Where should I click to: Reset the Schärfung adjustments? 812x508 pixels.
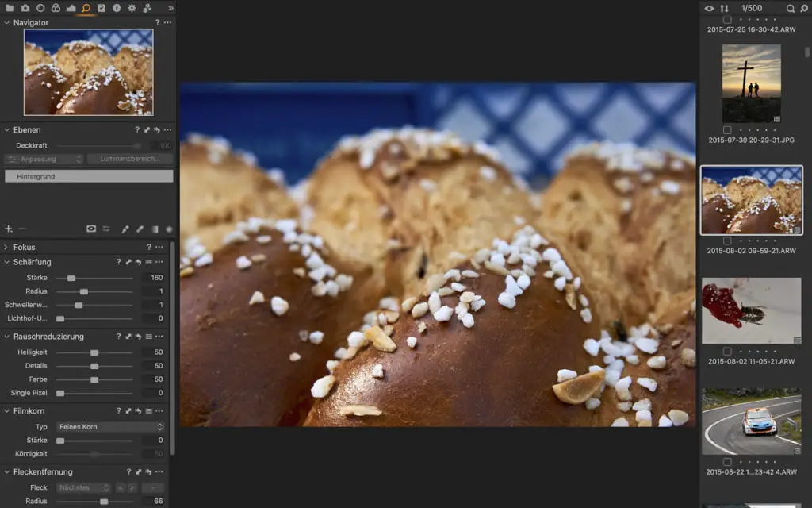(138, 262)
